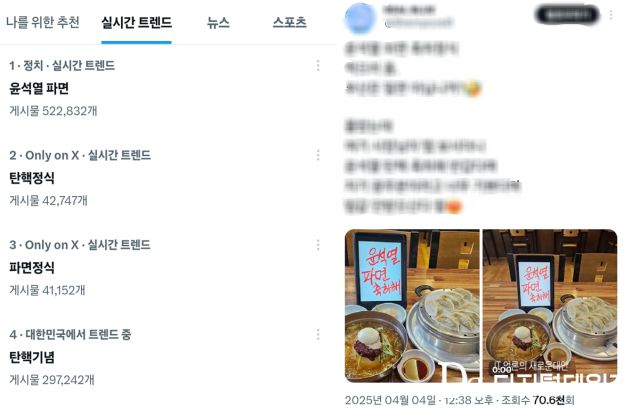Viewport: 640px width, 408px height.
Task: Open the 탄핵정식 trending topic
Action: pos(32,178)
